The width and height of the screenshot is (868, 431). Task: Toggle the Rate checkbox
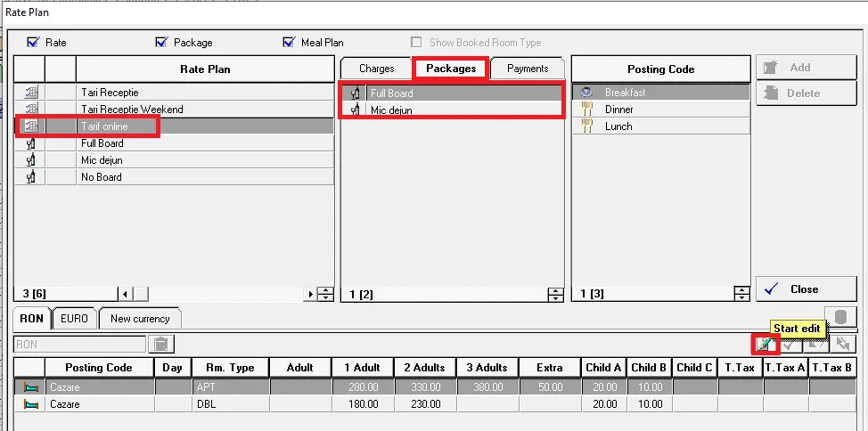33,42
